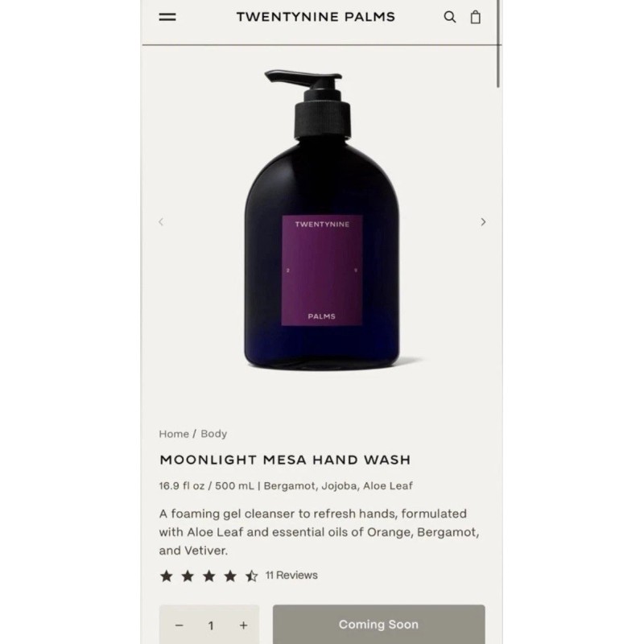Click the quantity field showing 1
The image size is (644, 644).
pos(211,625)
